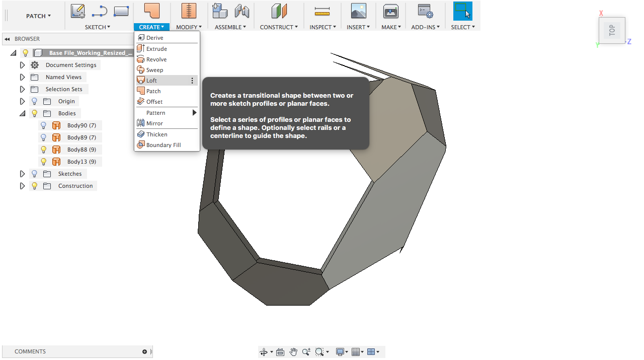Collapse the Browser panel arrows

pyautogui.click(x=7, y=39)
